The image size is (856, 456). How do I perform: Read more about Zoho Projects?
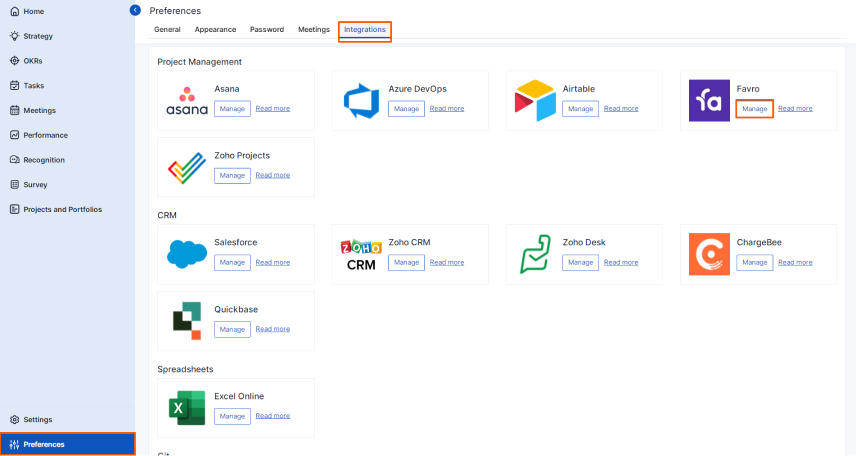click(272, 175)
